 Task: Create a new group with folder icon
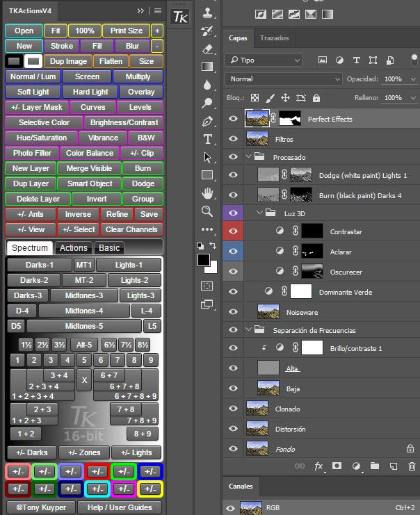[375, 466]
